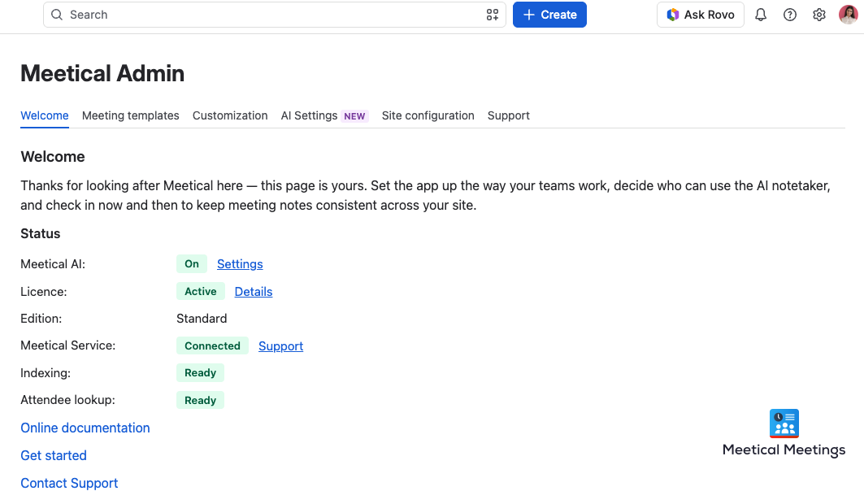Viewport: 864px width, 504px height.
Task: Click the 'Active' licence badge
Action: (201, 291)
